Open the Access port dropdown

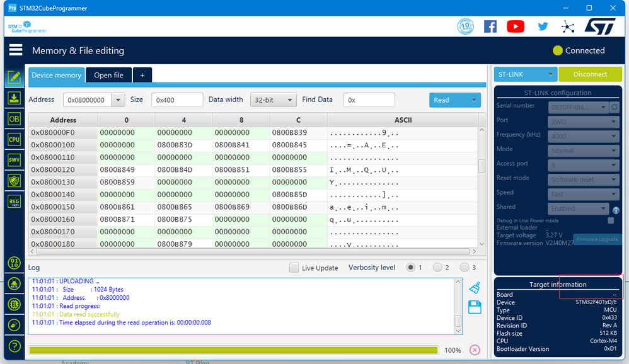coord(583,165)
